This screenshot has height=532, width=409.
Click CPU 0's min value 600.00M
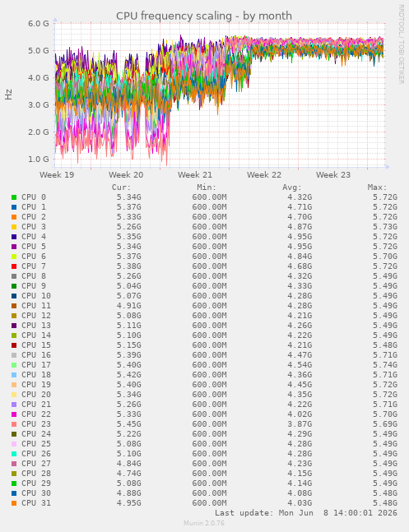pyautogui.click(x=209, y=197)
